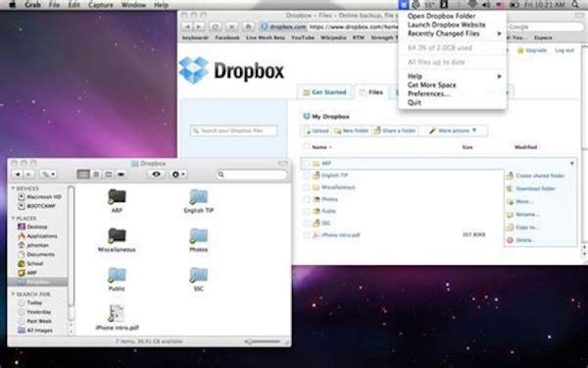588x368 pixels.
Task: Click Download folder in context panel
Action: pyautogui.click(x=531, y=188)
